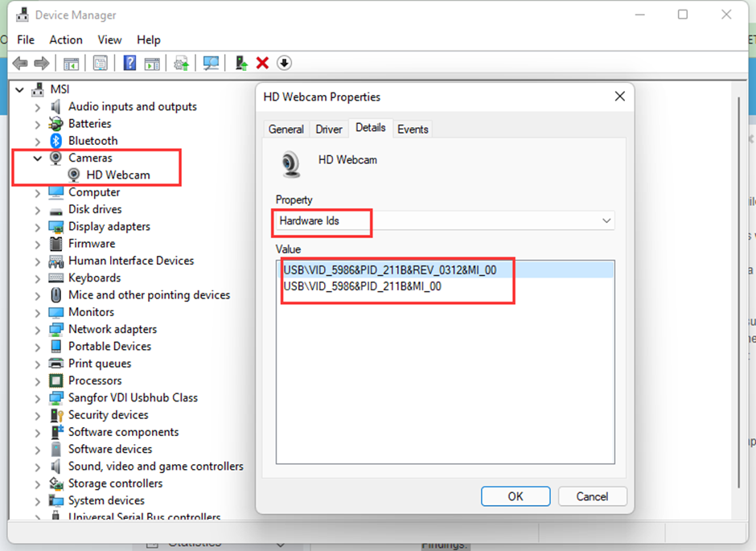
Task: Select the Portable Devices item
Action: pyautogui.click(x=109, y=347)
